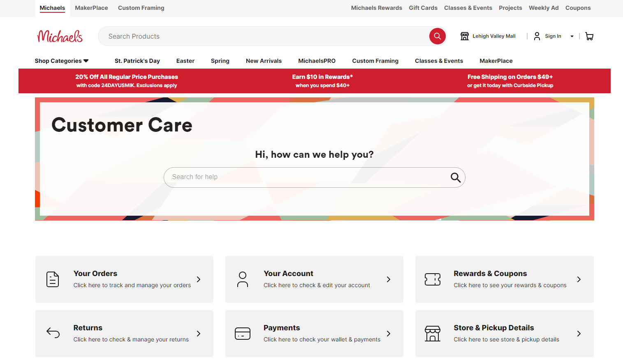Image resolution: width=623 pixels, height=364 pixels.
Task: Open the Projects link
Action: coord(510,8)
